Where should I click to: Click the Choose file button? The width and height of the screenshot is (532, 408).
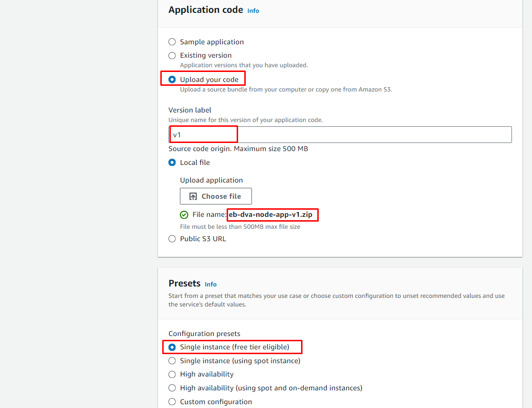point(216,196)
